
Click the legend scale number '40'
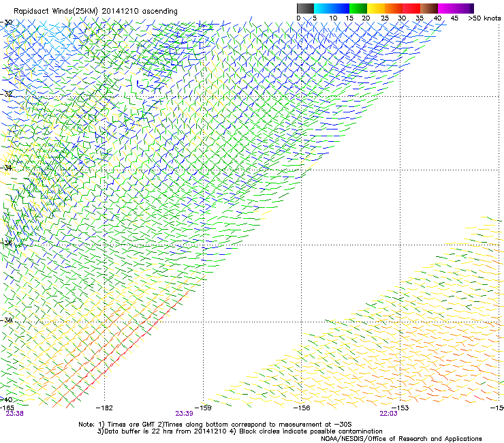[437, 18]
